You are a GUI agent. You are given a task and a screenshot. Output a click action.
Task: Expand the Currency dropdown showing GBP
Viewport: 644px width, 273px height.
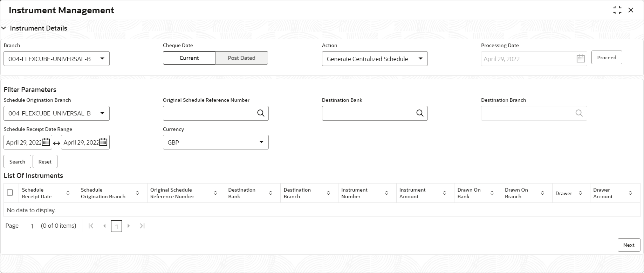click(261, 142)
